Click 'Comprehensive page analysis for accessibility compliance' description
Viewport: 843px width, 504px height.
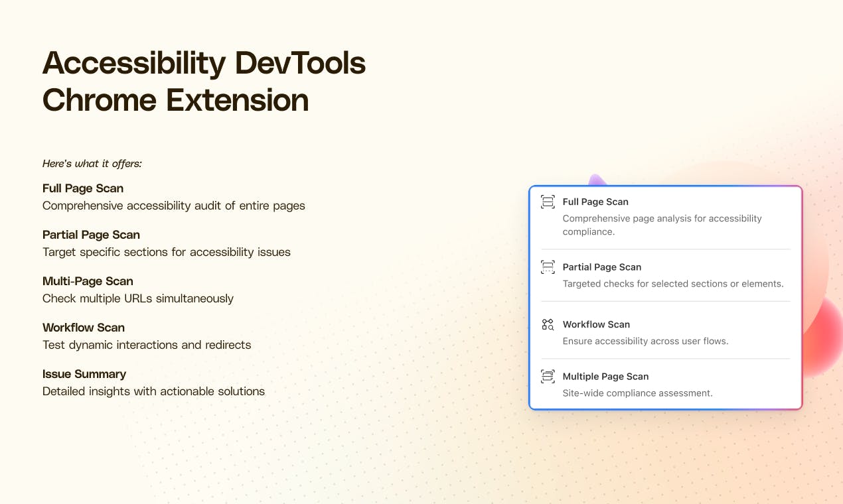point(662,225)
